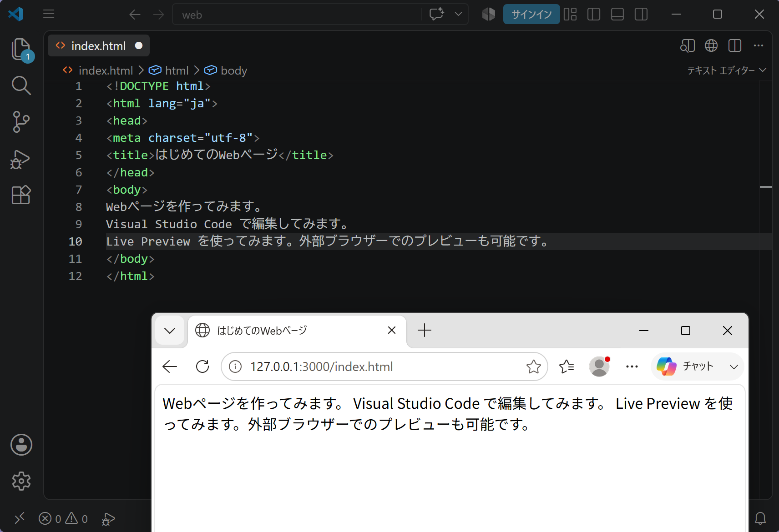The height and width of the screenshot is (532, 779).
Task: Open the notifications bell in status bar
Action: click(x=760, y=518)
